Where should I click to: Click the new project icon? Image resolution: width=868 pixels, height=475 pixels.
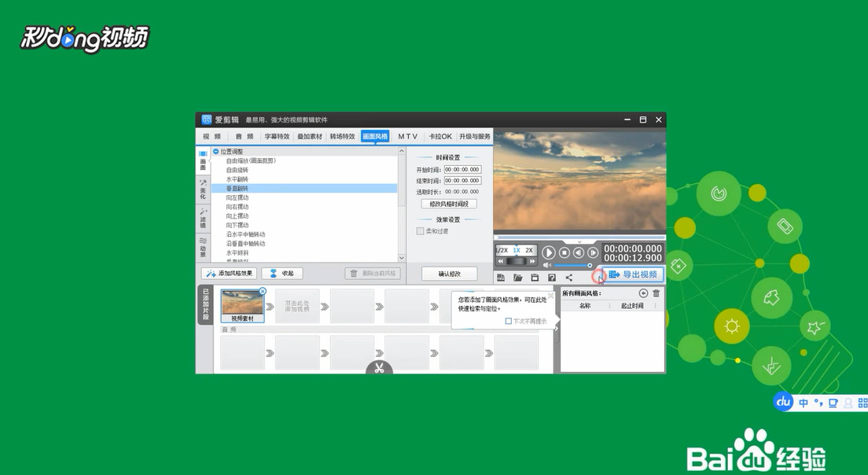click(x=500, y=278)
